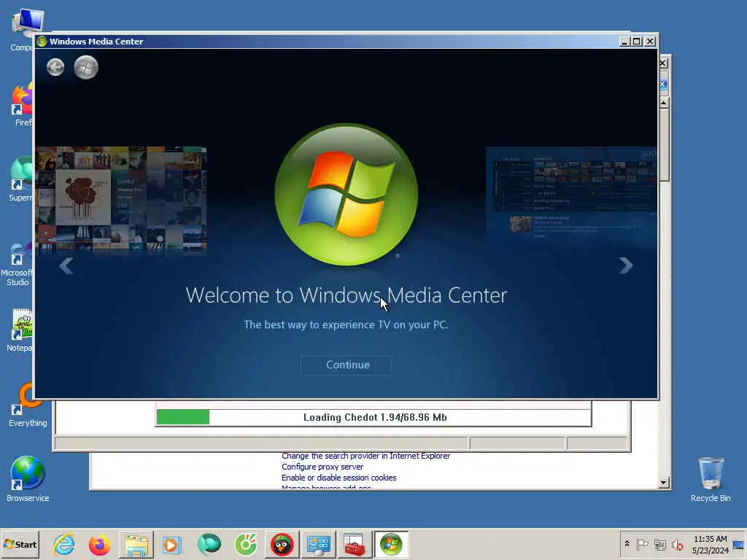The height and width of the screenshot is (560, 747).
Task: Click the muted volume tray icon
Action: click(x=678, y=544)
